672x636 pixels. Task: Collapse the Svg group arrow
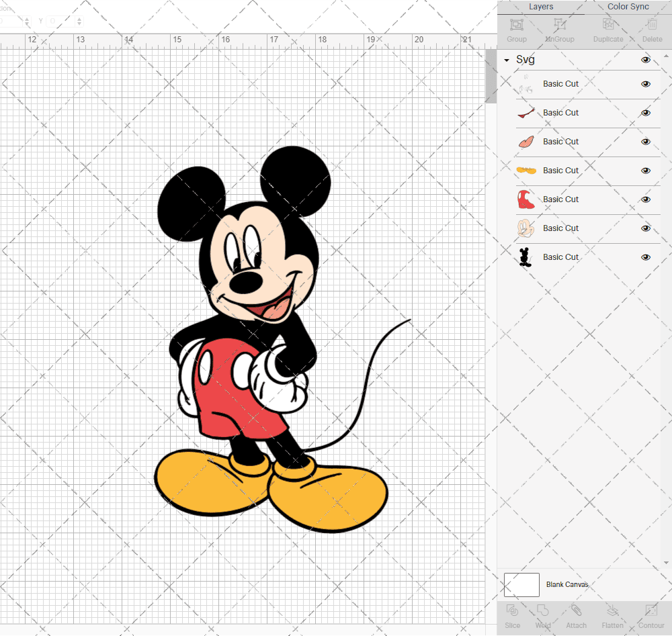click(507, 60)
